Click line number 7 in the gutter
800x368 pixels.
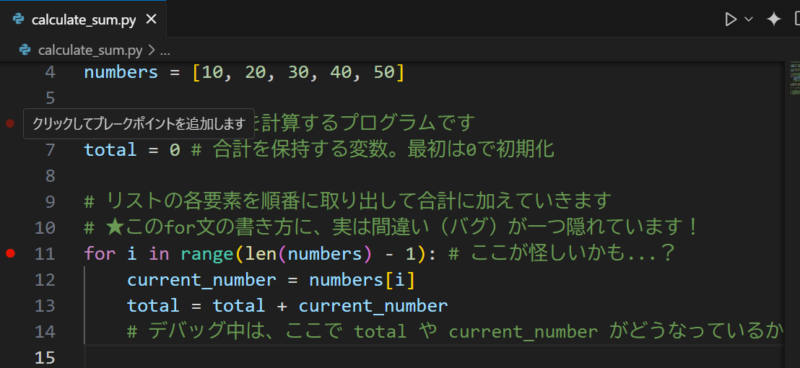point(49,150)
